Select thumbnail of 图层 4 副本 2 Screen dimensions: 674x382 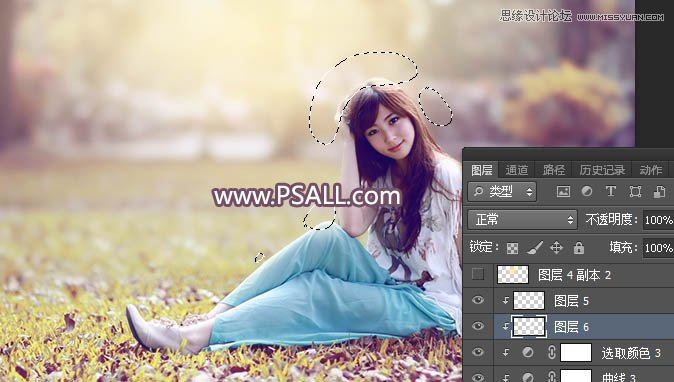click(x=513, y=275)
